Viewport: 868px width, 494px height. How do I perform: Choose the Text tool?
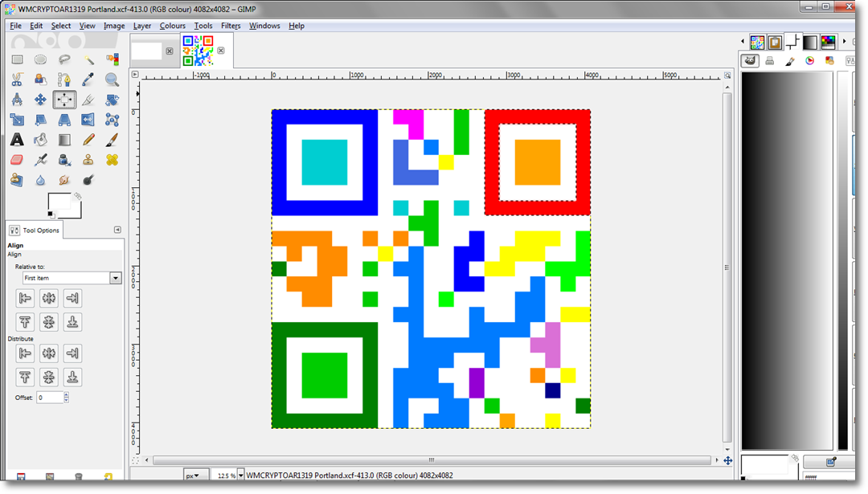[x=17, y=140]
